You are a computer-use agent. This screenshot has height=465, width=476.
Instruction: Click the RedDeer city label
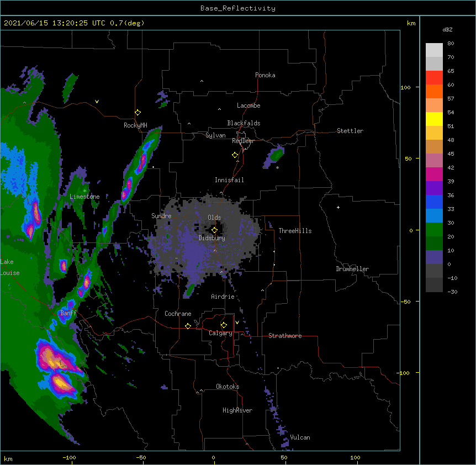click(243, 141)
